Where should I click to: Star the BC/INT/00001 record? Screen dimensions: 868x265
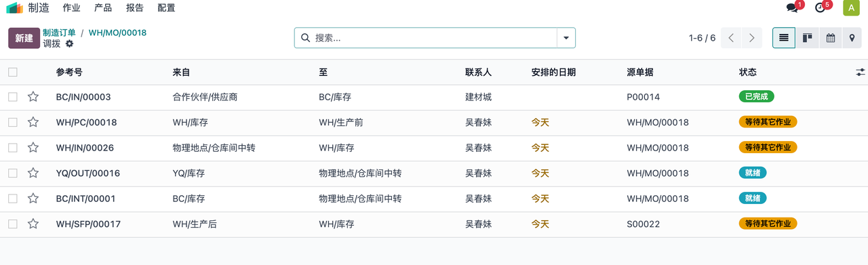click(33, 199)
